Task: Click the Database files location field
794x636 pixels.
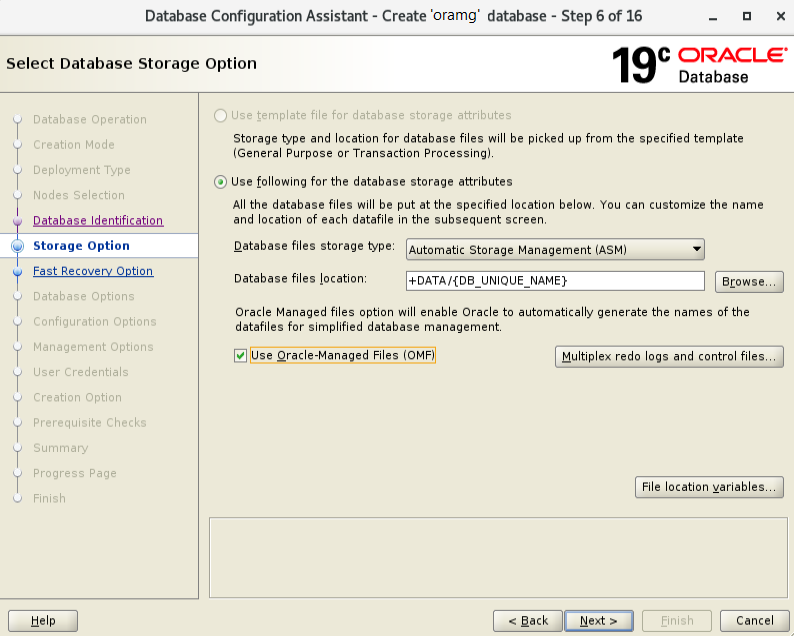Action: (x=555, y=281)
